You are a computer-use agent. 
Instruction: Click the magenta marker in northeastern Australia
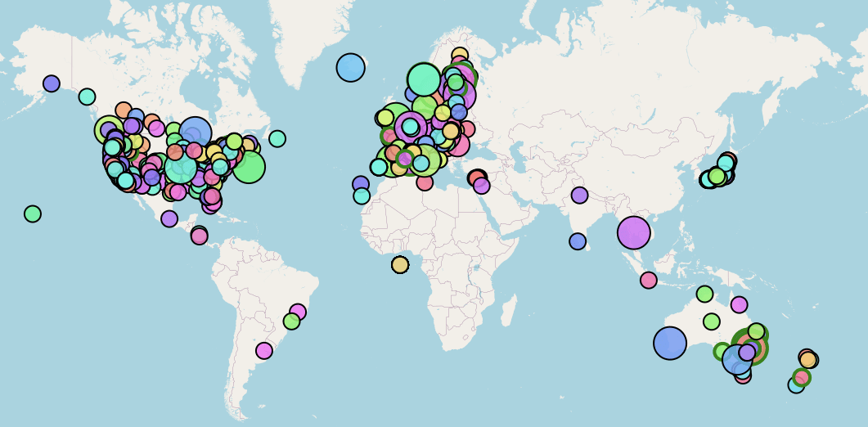(x=739, y=304)
